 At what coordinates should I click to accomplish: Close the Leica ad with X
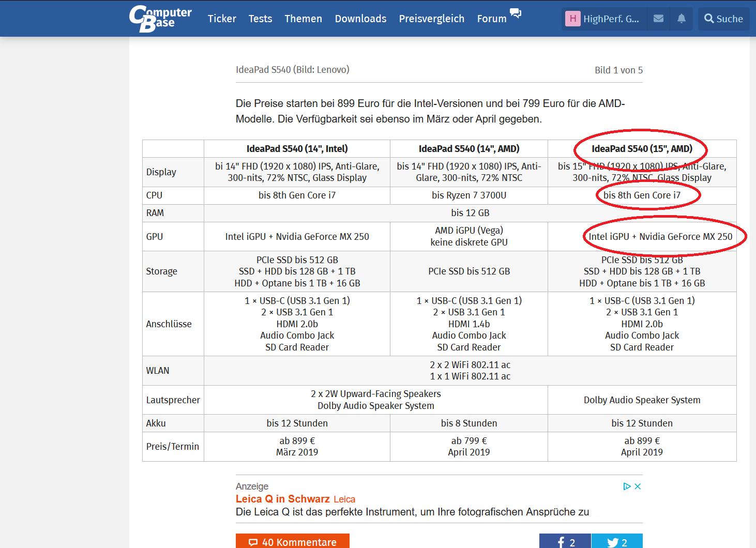(x=638, y=486)
